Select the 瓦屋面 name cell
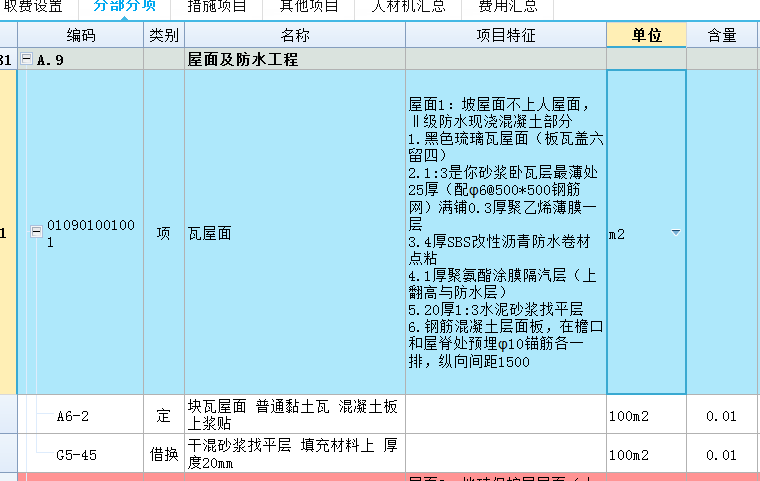 point(295,233)
